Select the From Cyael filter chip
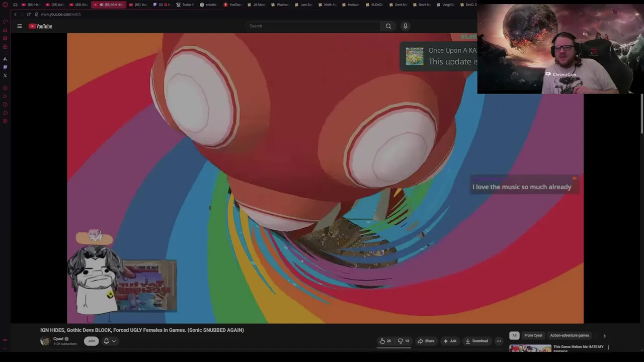This screenshot has width=644, height=362. point(533,335)
